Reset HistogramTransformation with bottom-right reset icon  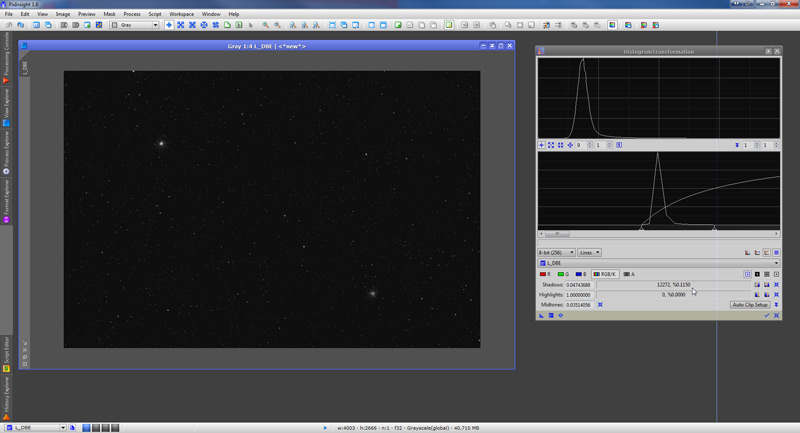coord(776,316)
